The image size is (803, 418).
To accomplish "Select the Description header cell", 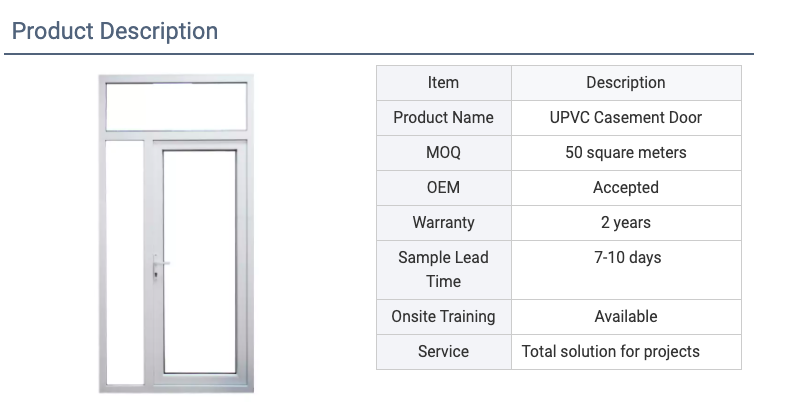I will tap(626, 82).
